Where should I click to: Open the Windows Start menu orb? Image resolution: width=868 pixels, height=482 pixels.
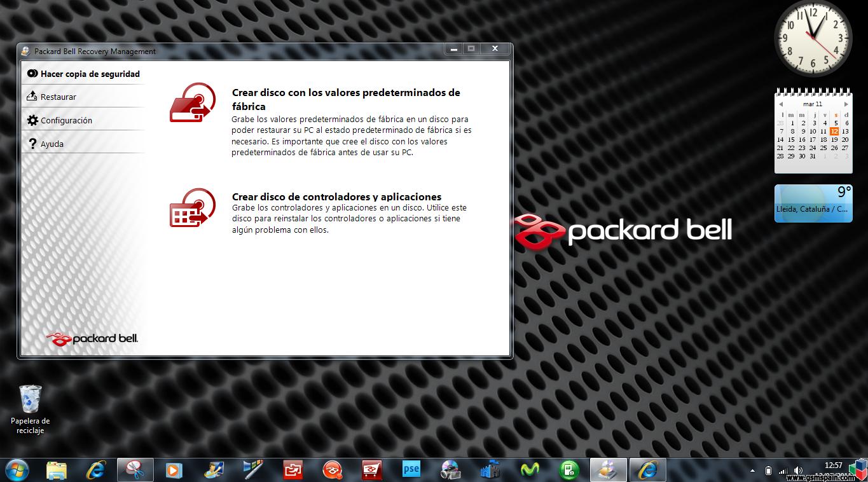17,470
